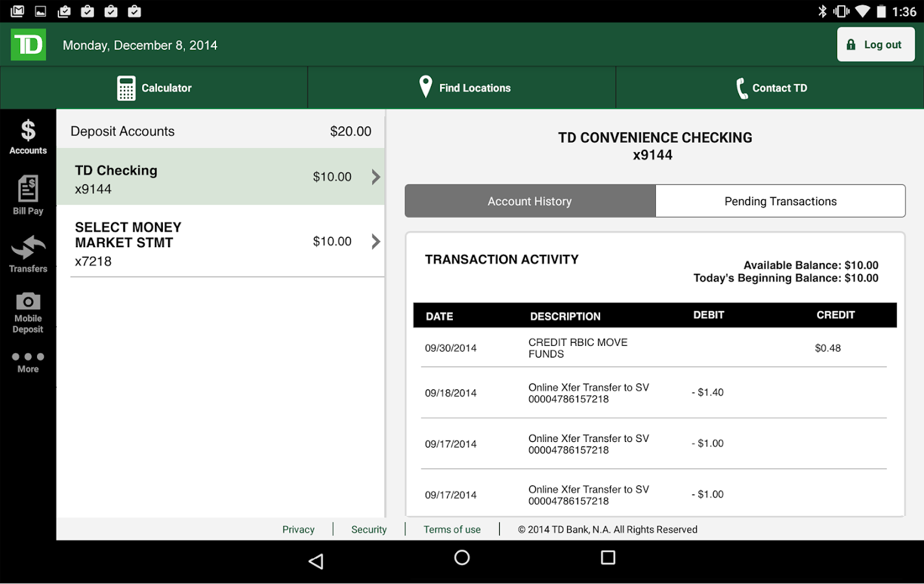This screenshot has height=584, width=924.
Task: Click Today's Beginning Balance: $10.00 line
Action: [x=786, y=278]
